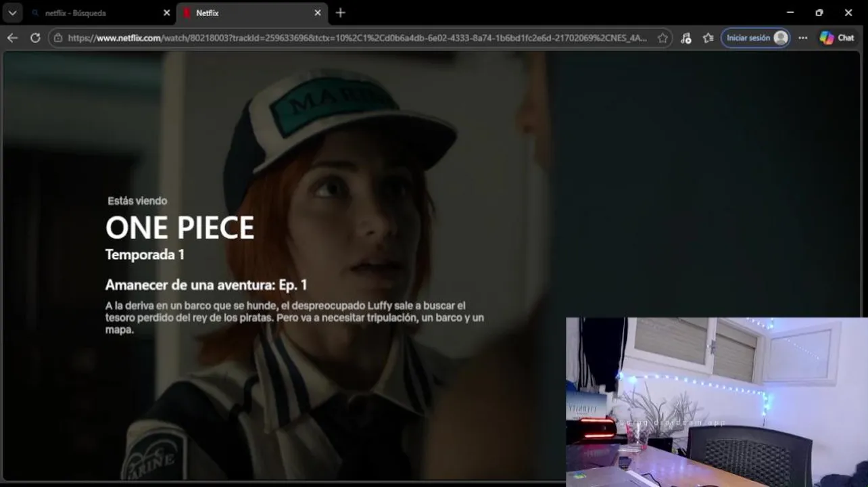The image size is (868, 487).
Task: Open the favorites list icon
Action: [708, 38]
